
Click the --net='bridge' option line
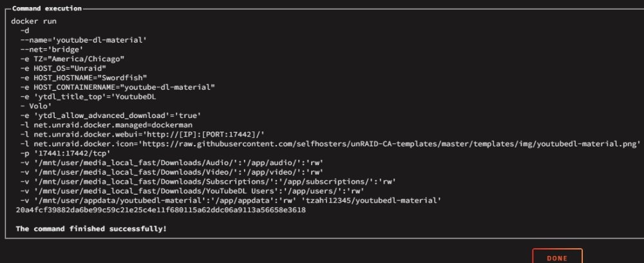52,50
